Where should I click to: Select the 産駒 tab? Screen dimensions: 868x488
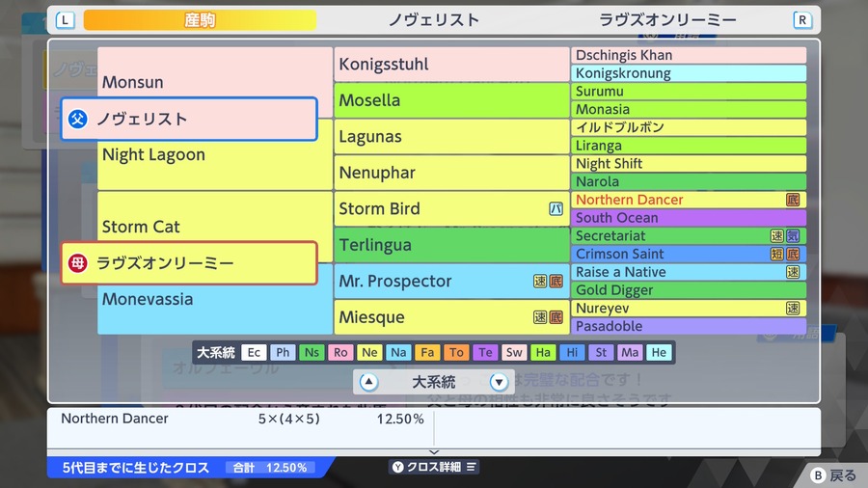(200, 20)
